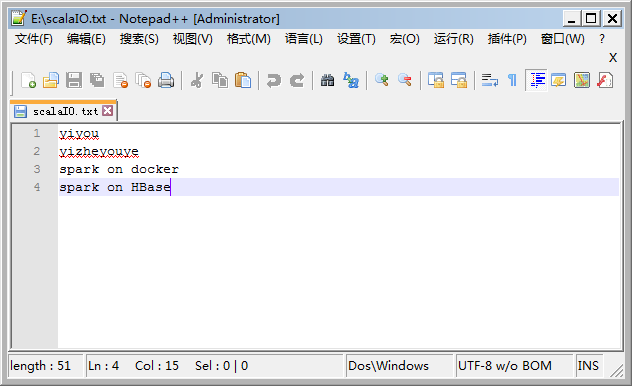The image size is (632, 386).
Task: Open the 文件(F) menu
Action: 34,39
